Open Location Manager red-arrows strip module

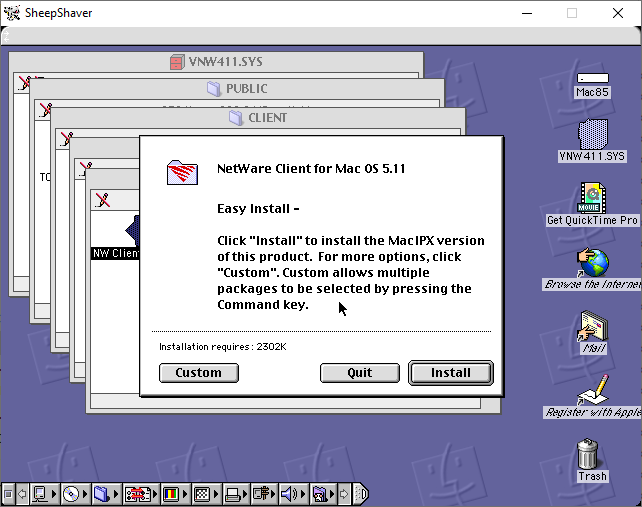[141, 494]
